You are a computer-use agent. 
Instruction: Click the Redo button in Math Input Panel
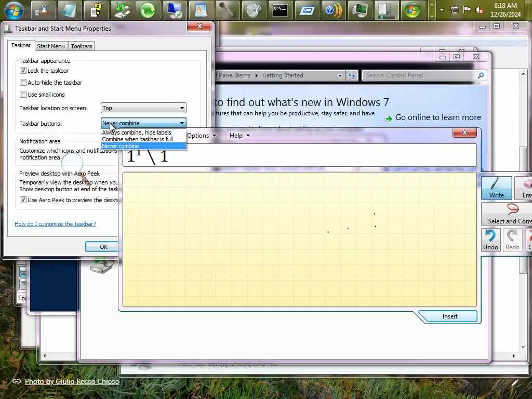[x=512, y=240]
